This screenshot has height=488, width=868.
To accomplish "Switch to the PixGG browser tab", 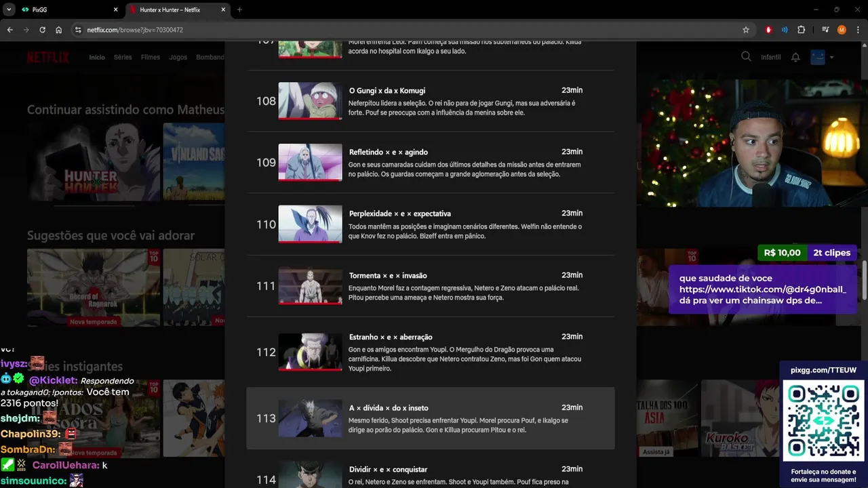I will (69, 9).
